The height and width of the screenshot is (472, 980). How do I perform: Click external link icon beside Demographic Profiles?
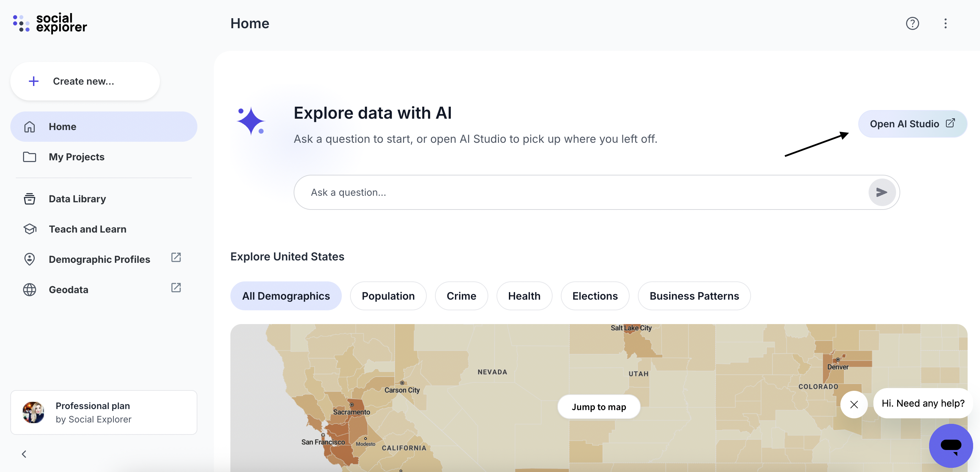point(176,258)
